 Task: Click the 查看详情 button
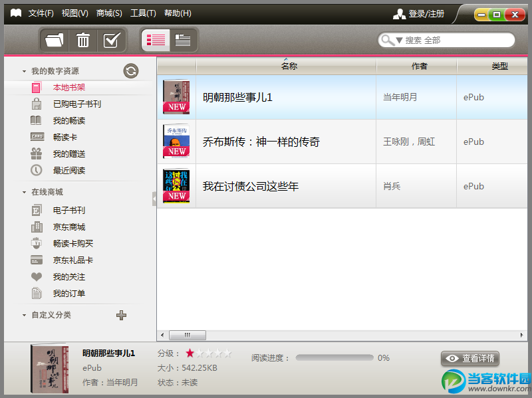pyautogui.click(x=469, y=358)
